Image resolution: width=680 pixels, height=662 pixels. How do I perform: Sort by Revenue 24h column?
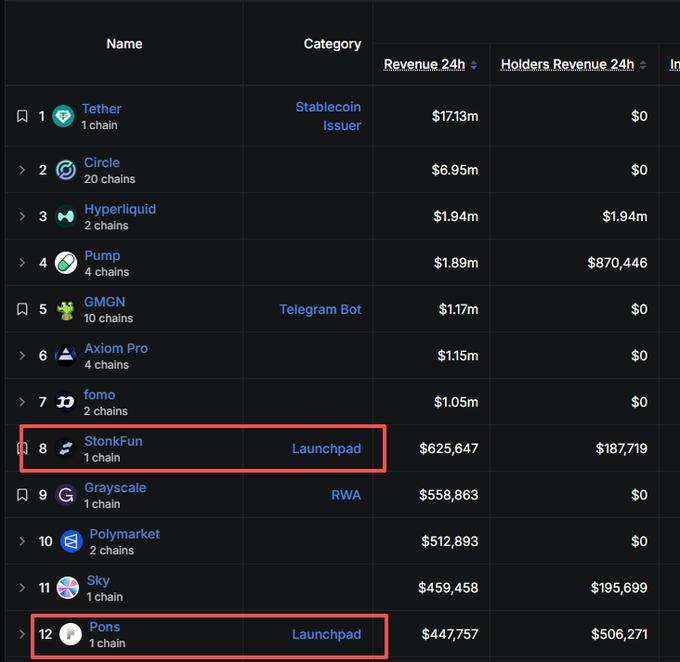pos(424,65)
